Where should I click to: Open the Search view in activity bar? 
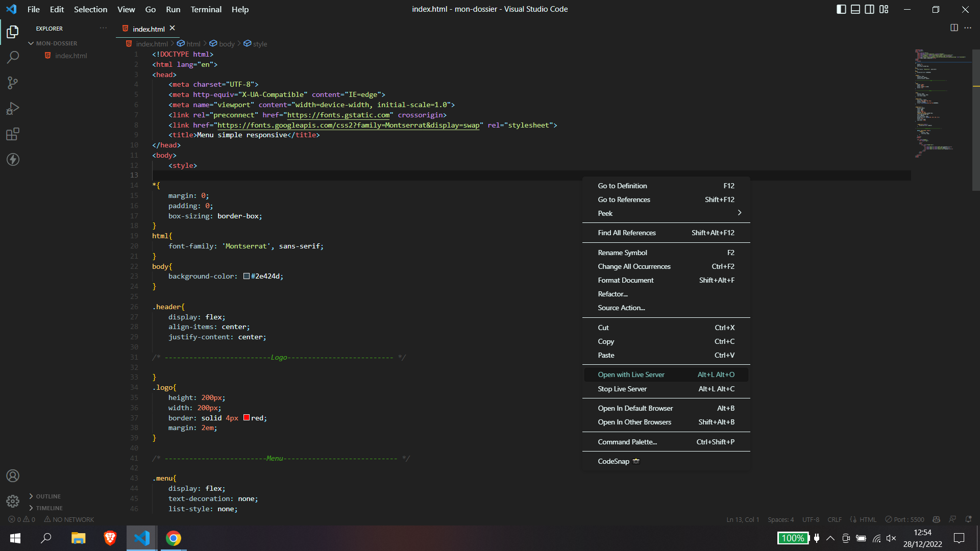click(13, 57)
